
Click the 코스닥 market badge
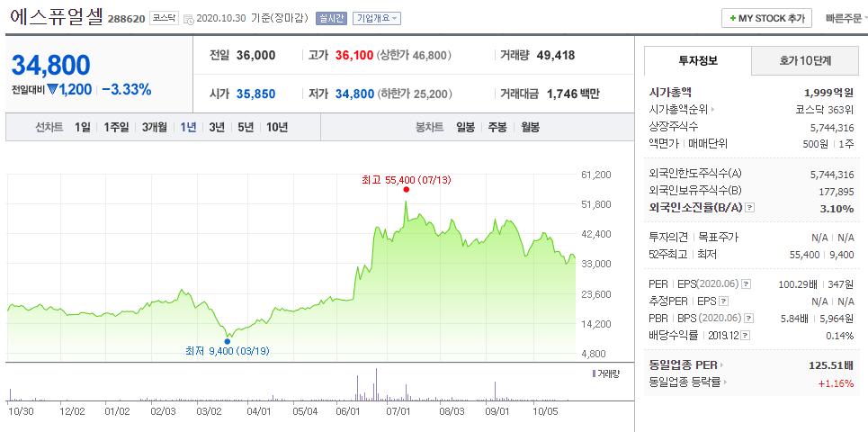coord(165,18)
